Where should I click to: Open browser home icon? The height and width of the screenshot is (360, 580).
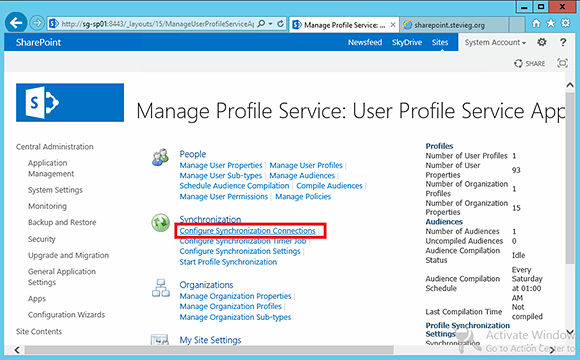[x=536, y=24]
